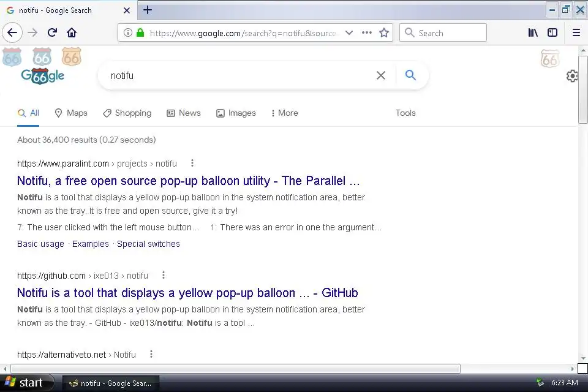This screenshot has height=392, width=588.
Task: Open a new tab with the plus icon
Action: click(x=148, y=10)
